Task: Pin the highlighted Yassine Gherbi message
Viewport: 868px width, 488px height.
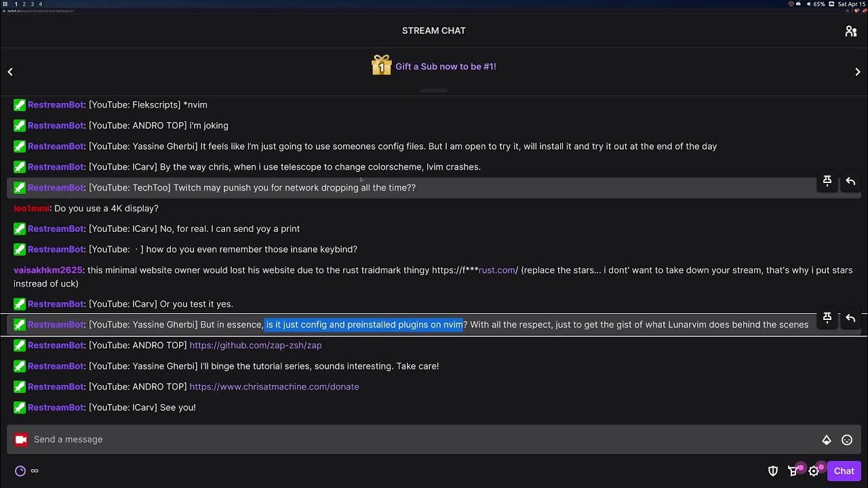Action: tap(827, 318)
